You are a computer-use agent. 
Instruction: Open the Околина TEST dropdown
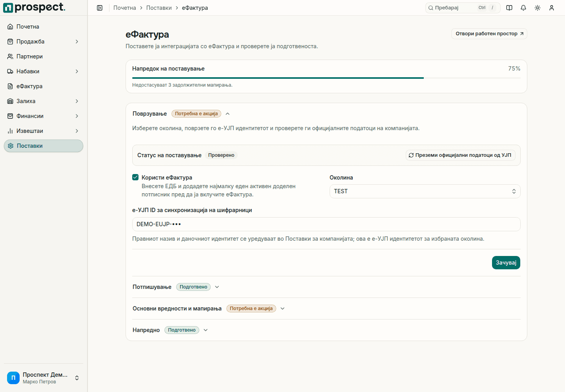pos(425,191)
